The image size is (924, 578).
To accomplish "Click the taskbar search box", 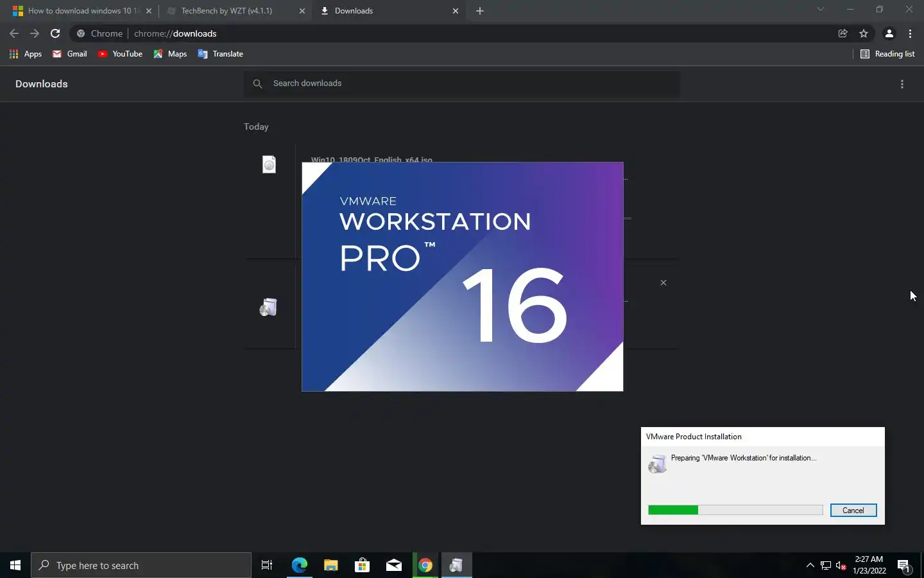I will click(x=141, y=565).
